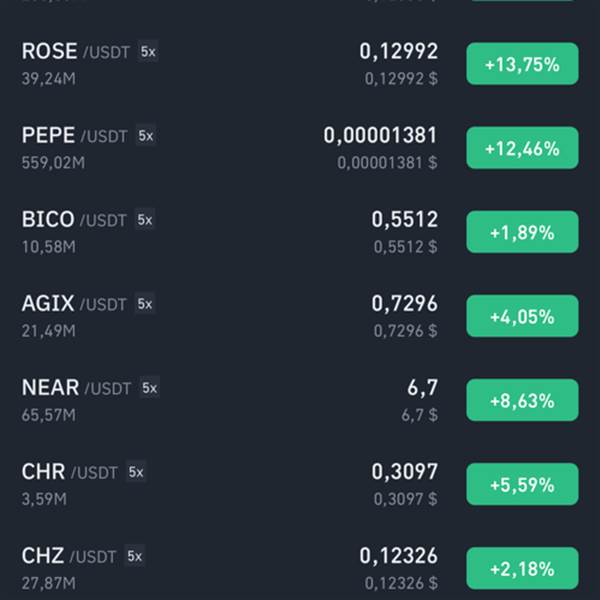The width and height of the screenshot is (600, 600).
Task: Click the NEAR price 6,7 value
Action: click(x=422, y=388)
